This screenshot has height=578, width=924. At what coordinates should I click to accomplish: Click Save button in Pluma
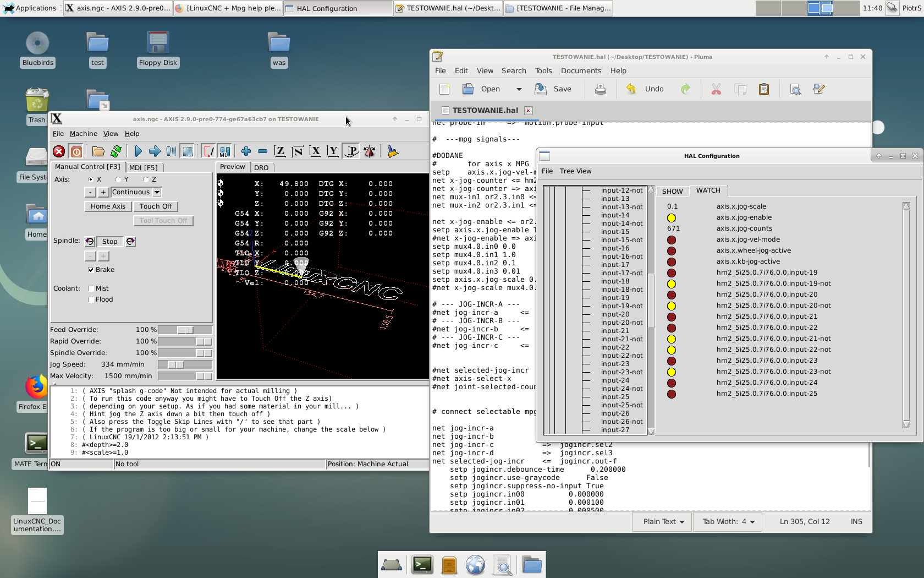coord(553,89)
